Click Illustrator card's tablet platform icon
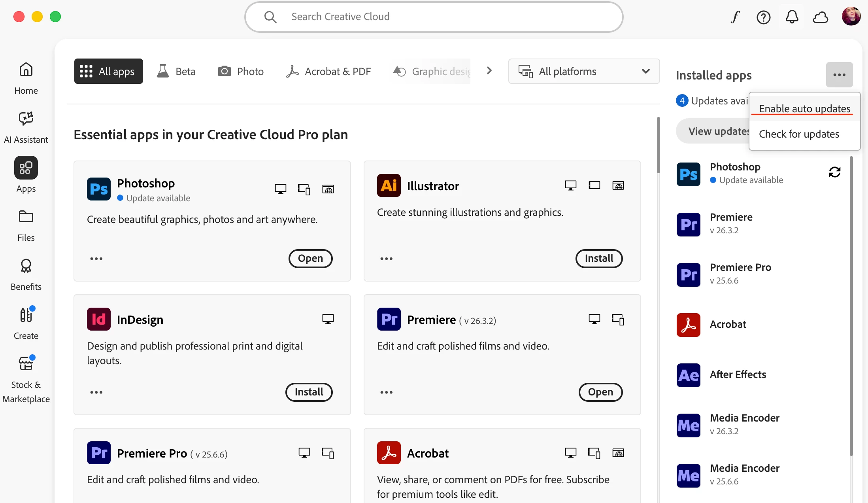The height and width of the screenshot is (503, 868). tap(594, 185)
